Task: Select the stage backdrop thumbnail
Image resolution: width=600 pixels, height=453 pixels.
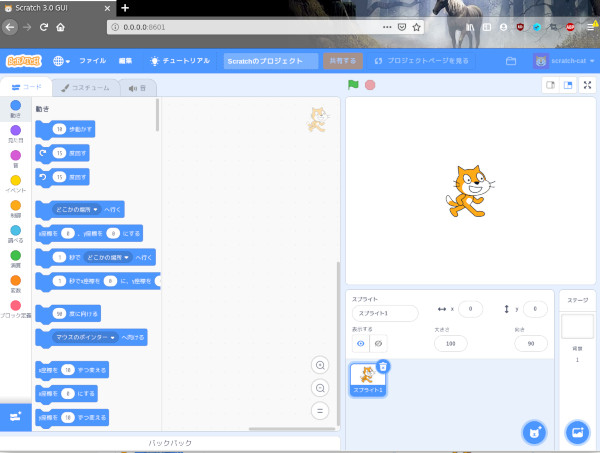Action: point(577,326)
